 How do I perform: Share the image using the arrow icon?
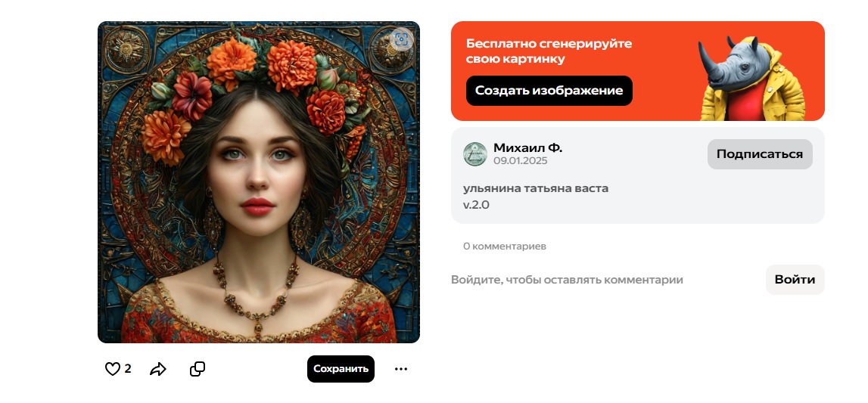(158, 369)
